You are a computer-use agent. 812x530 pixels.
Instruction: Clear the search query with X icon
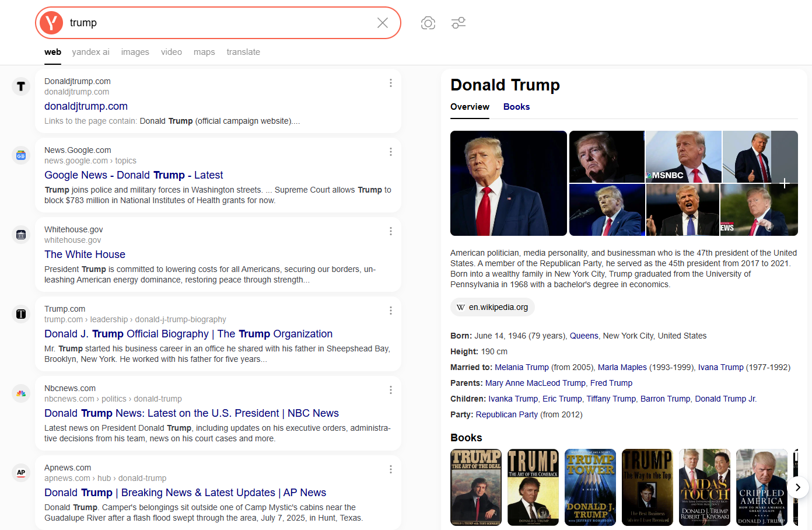tap(383, 23)
